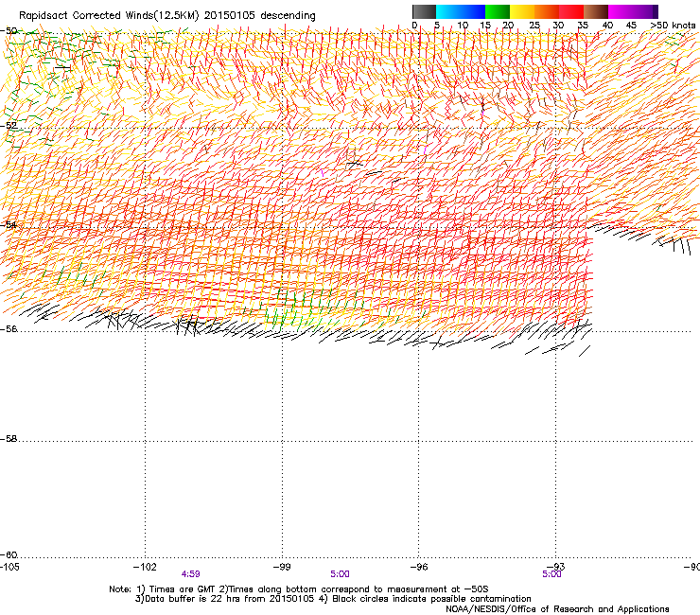Click the orange 25-30 knots legend swatch
The height and width of the screenshot is (615, 700).
[x=547, y=11]
